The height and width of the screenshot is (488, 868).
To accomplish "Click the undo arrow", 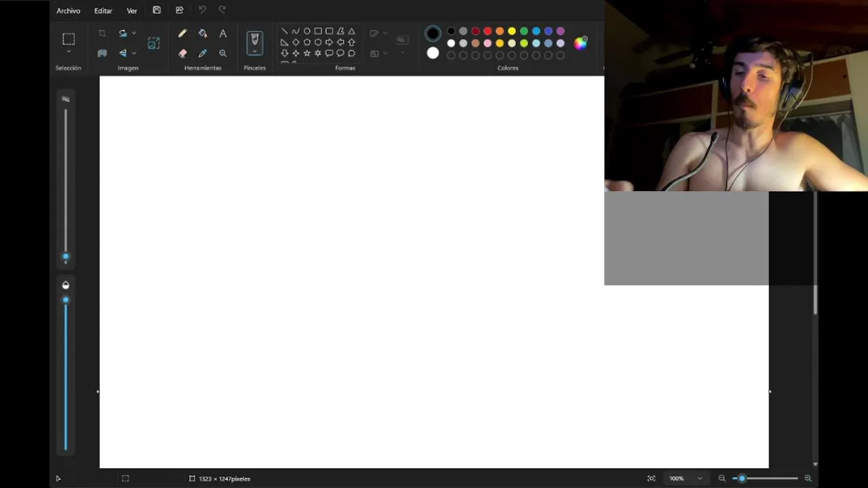I will coord(202,10).
